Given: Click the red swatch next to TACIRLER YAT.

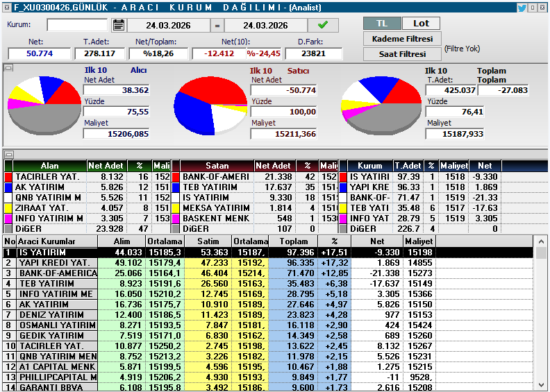Looking at the screenshot, I should coord(8,176).
